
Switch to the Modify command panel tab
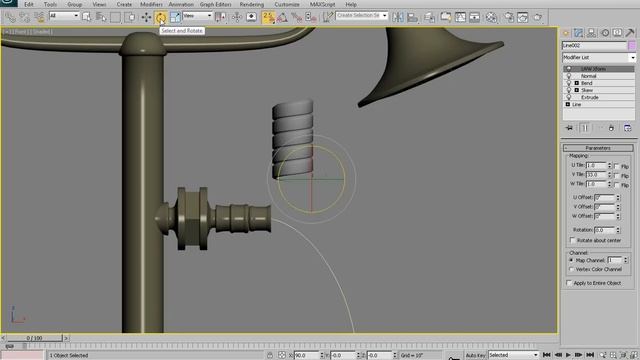pyautogui.click(x=578, y=33)
